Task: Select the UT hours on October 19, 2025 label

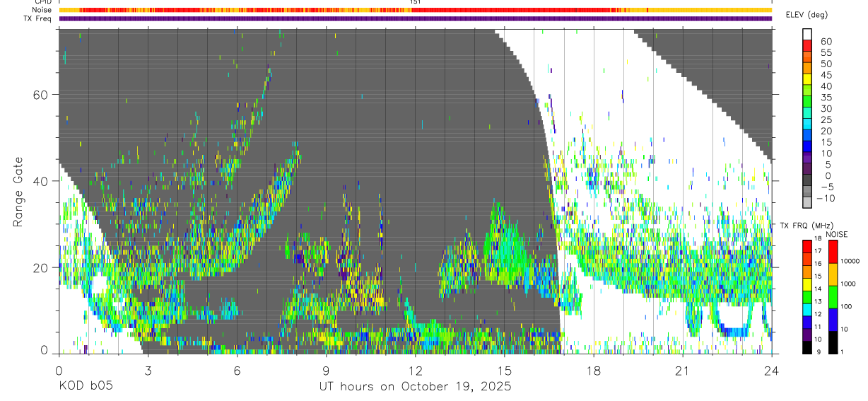Action: pos(415,387)
